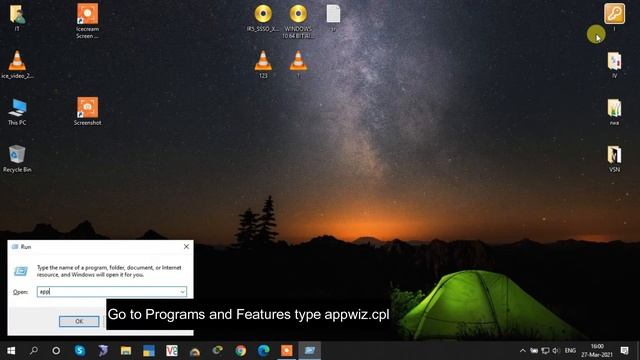Close the Run dialog
This screenshot has width=640, height=360.
tap(186, 247)
